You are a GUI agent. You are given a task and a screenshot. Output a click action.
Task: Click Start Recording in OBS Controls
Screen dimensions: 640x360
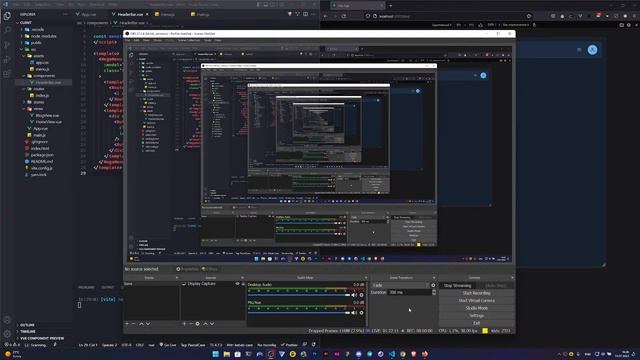pos(476,293)
